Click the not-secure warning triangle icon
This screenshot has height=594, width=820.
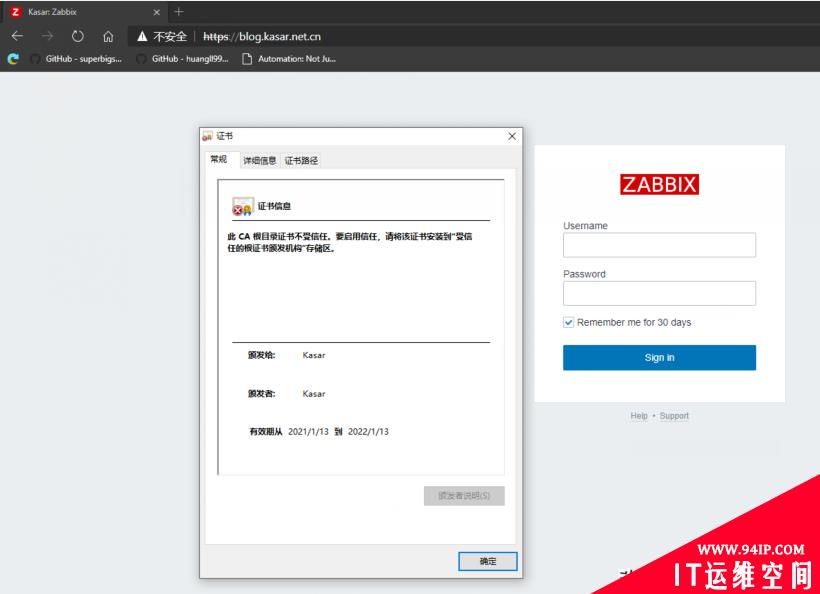point(142,36)
